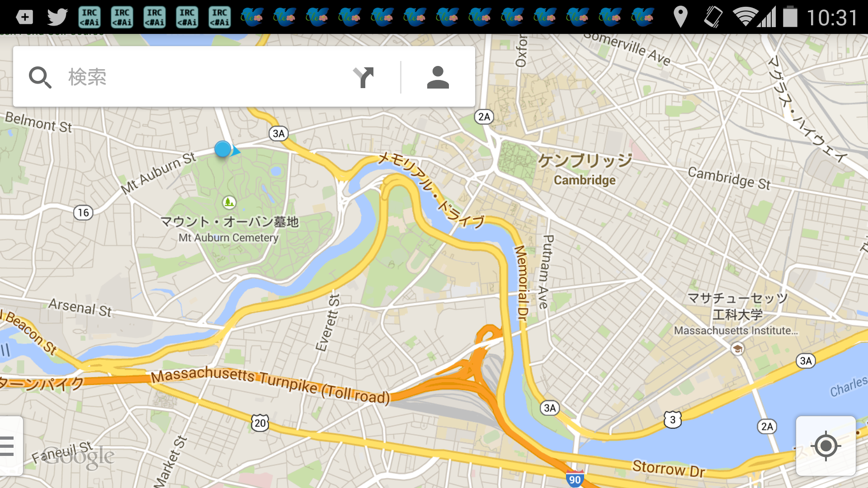The image size is (868, 488).
Task: Select the Mt Auburn Cemetery tree marker
Action: pyautogui.click(x=229, y=202)
